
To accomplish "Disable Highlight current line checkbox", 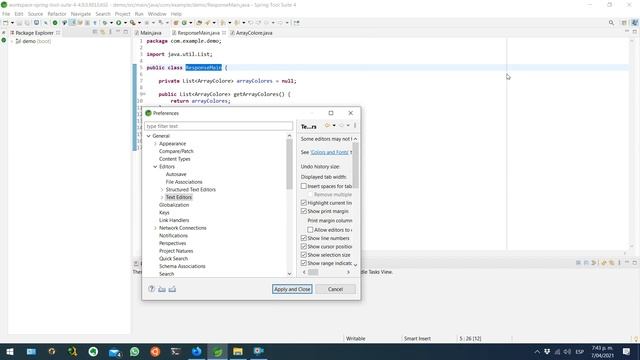I will click(304, 203).
